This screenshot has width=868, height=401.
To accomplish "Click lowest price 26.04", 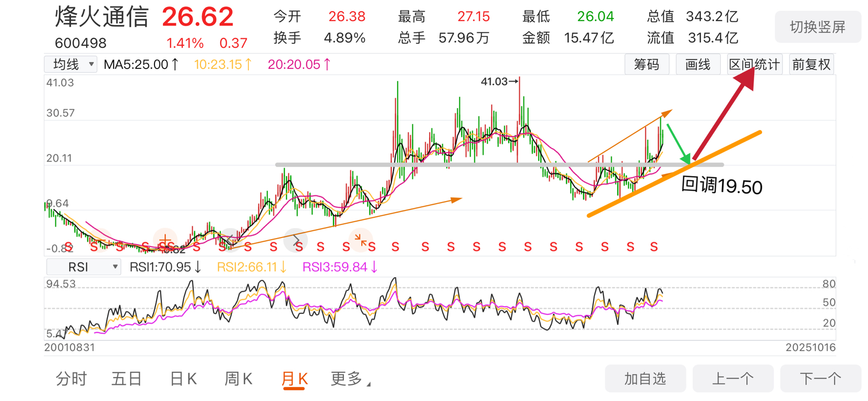I will point(596,17).
